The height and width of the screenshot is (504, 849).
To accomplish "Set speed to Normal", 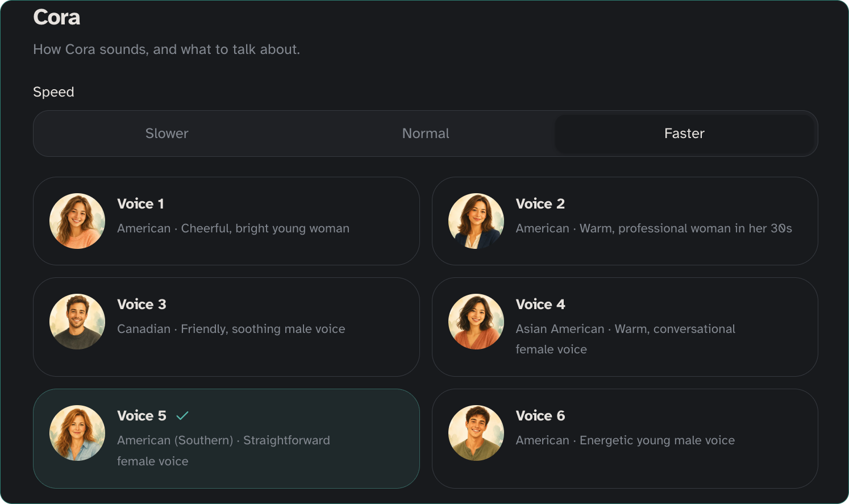I will tap(426, 134).
